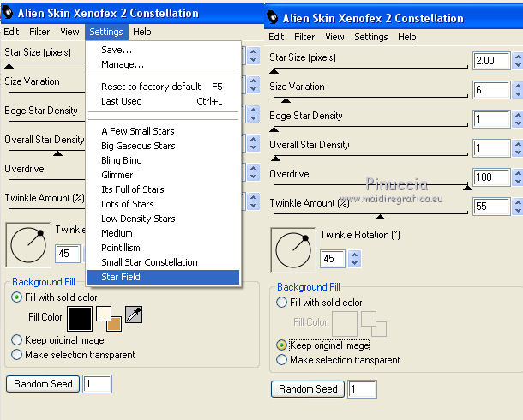
Task: Click the Twinkle Amount value field showing 55
Action: tap(491, 207)
